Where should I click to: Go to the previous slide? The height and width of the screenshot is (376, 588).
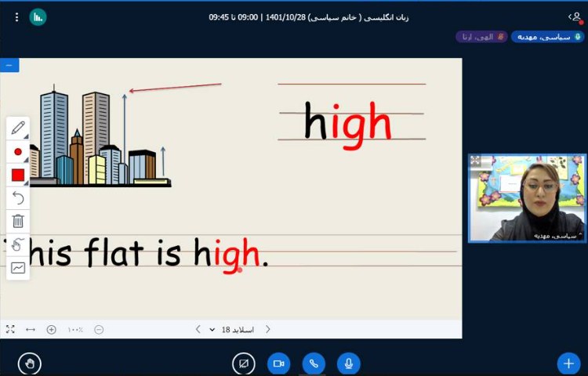pyautogui.click(x=198, y=329)
